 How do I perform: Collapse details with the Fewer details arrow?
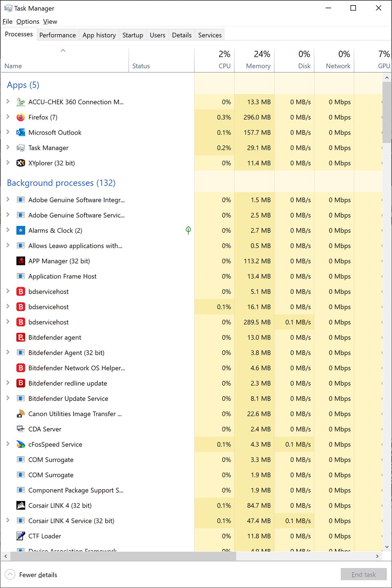(10, 575)
